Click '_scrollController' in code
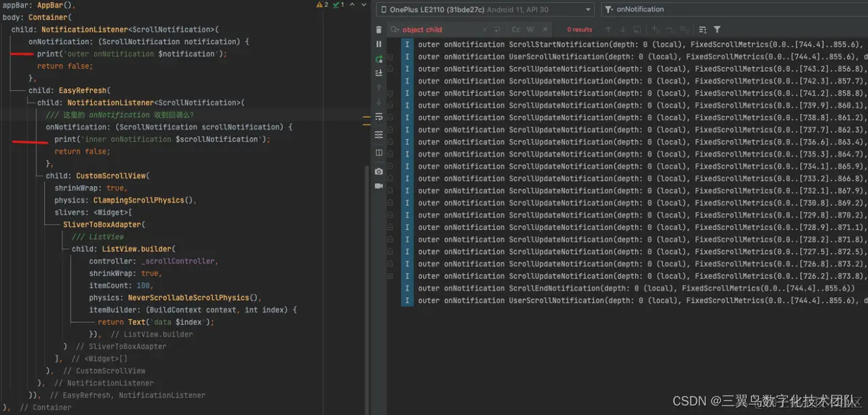The image size is (868, 415). point(178,261)
